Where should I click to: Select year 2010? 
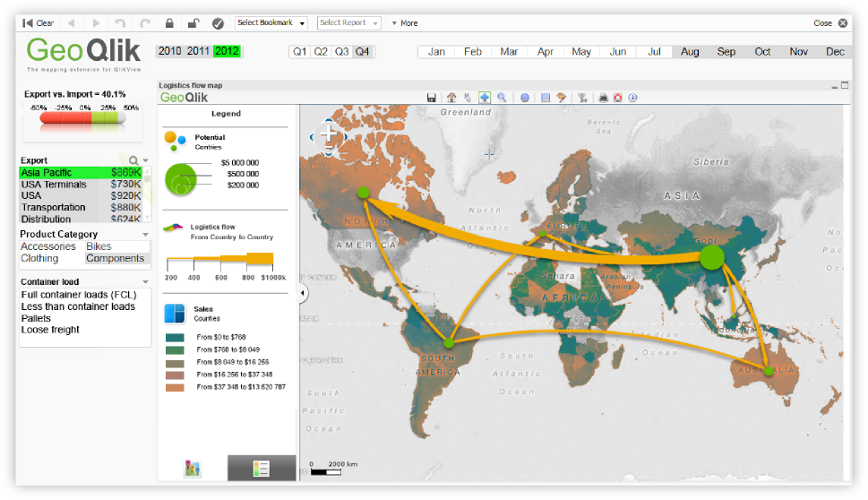170,51
